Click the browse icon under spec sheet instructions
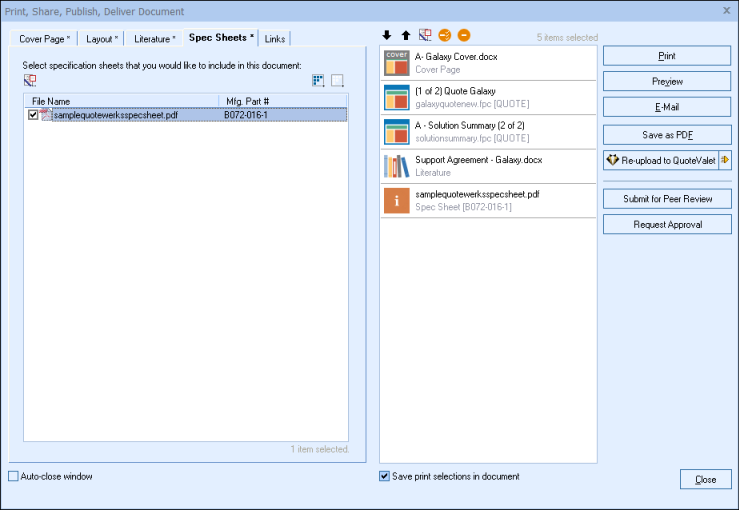Image resolution: width=739 pixels, height=510 pixels. coord(30,81)
